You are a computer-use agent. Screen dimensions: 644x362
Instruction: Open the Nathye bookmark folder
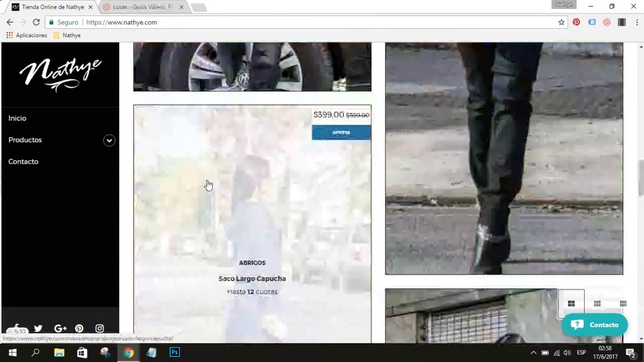click(67, 35)
